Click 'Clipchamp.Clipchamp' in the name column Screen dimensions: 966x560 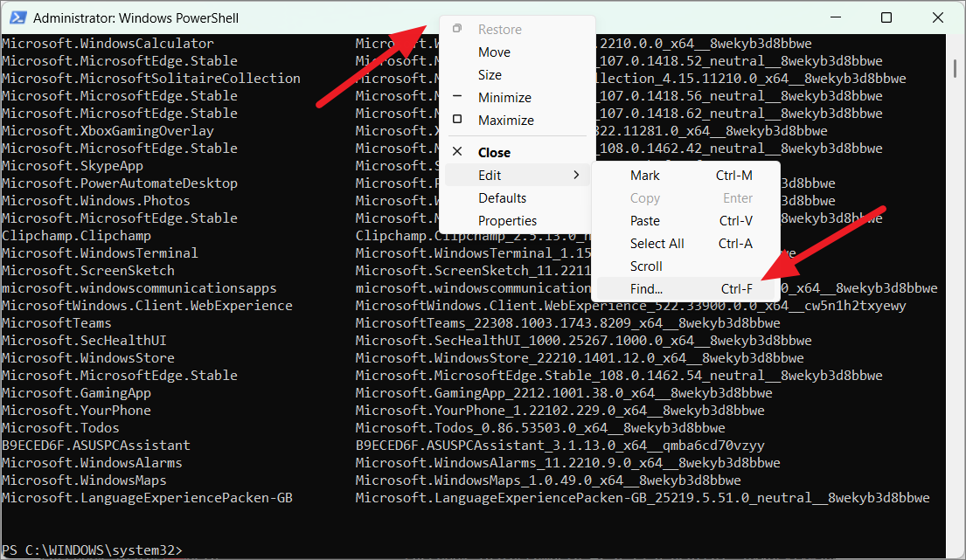(76, 236)
